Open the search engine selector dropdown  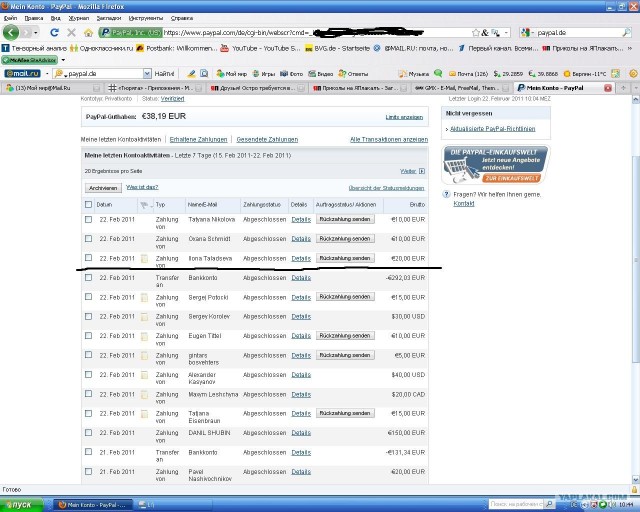coord(527,32)
